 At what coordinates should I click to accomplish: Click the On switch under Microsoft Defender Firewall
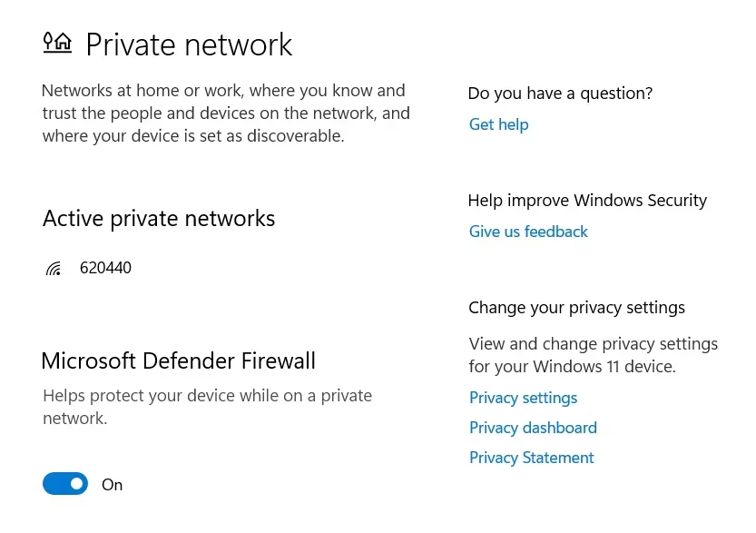[64, 483]
